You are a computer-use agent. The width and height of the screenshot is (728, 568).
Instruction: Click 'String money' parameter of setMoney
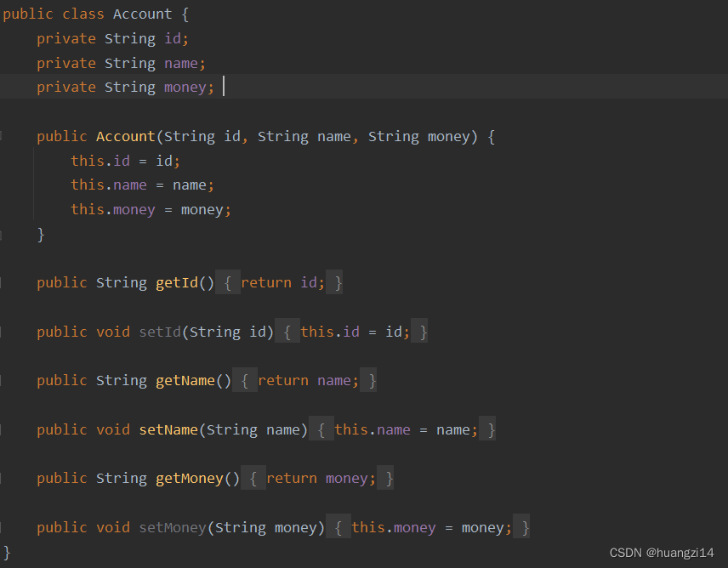(266, 528)
